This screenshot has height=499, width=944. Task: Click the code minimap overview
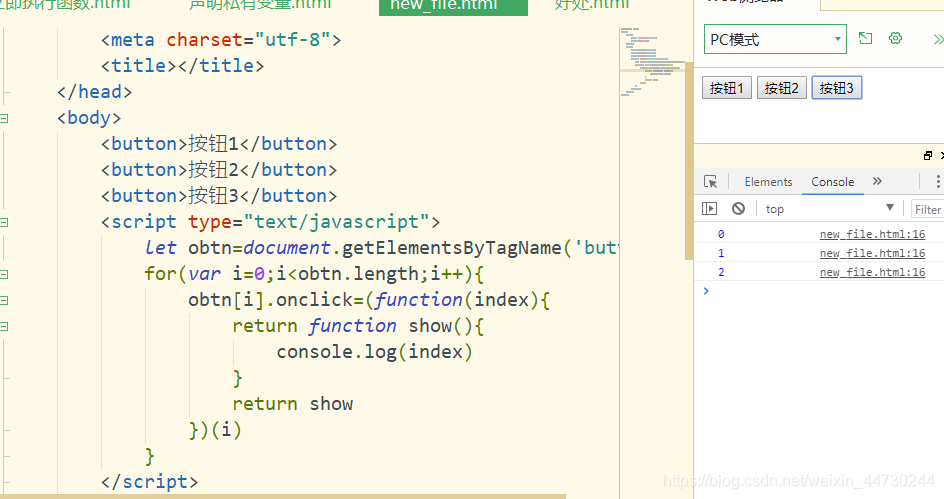coord(652,62)
